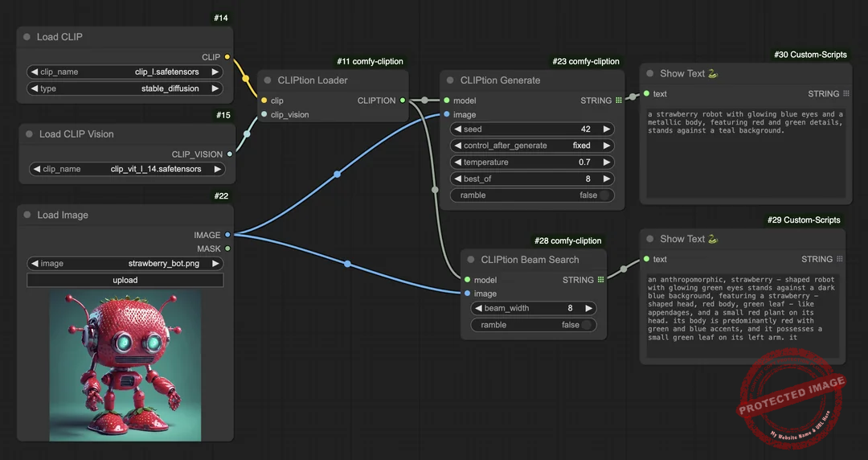This screenshot has width=868, height=460.
Task: Toggle ramble switch in CLIPtion Beam Search
Action: tap(587, 325)
